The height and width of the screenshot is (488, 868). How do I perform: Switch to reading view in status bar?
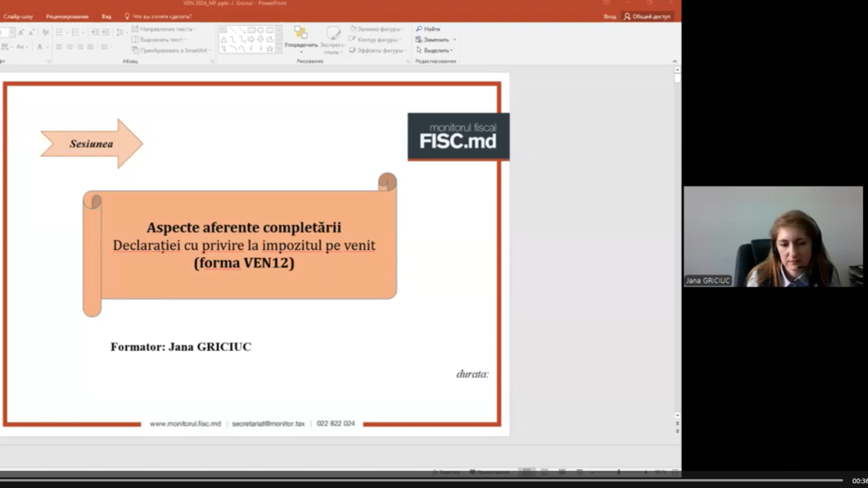[x=562, y=472]
